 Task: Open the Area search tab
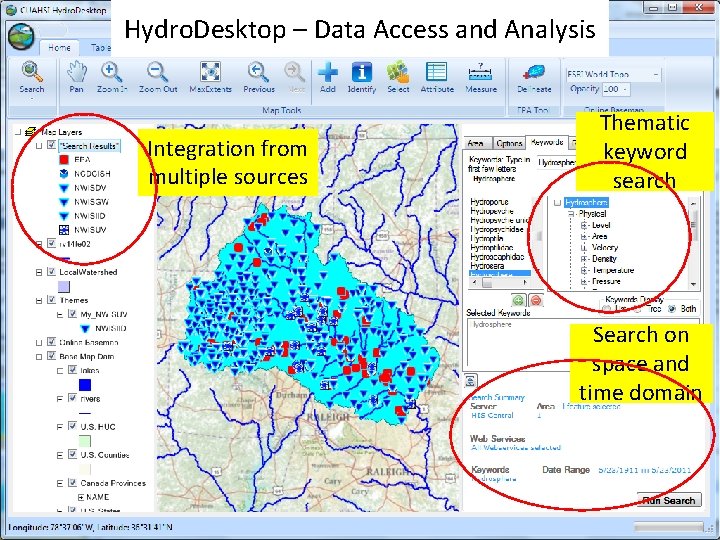point(475,143)
